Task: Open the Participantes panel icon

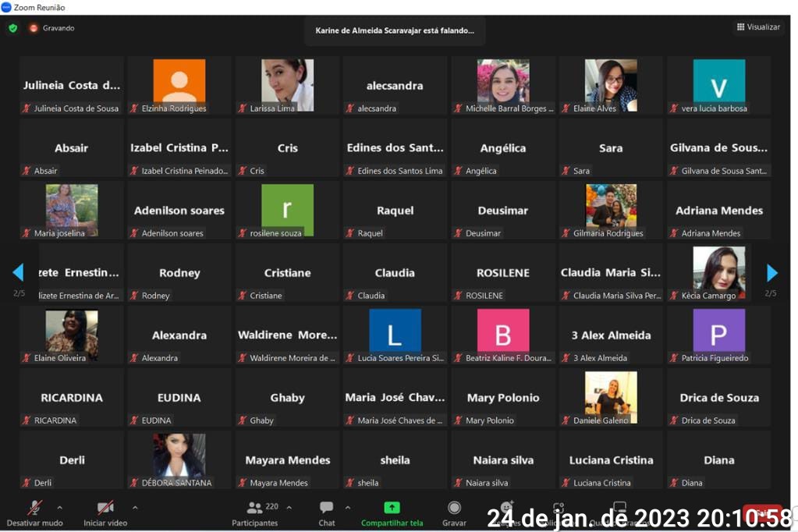Action: [254, 507]
